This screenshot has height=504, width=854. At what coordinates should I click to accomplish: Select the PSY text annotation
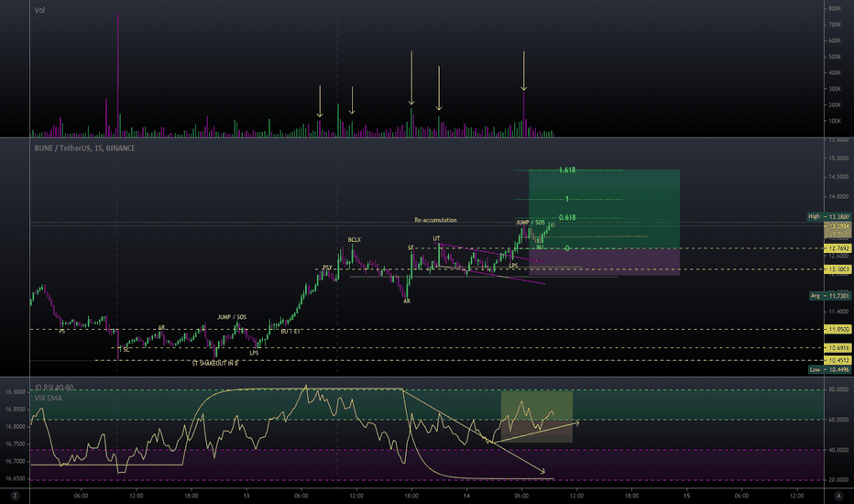[x=327, y=268]
